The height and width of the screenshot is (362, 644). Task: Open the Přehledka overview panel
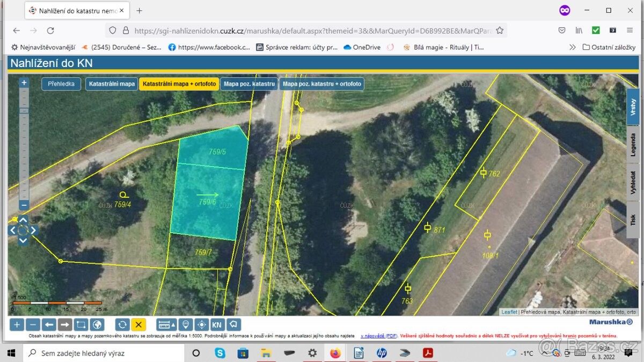(61, 84)
